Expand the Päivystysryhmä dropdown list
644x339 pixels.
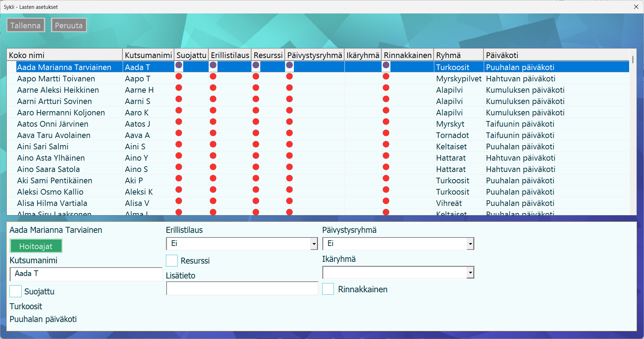pos(470,243)
